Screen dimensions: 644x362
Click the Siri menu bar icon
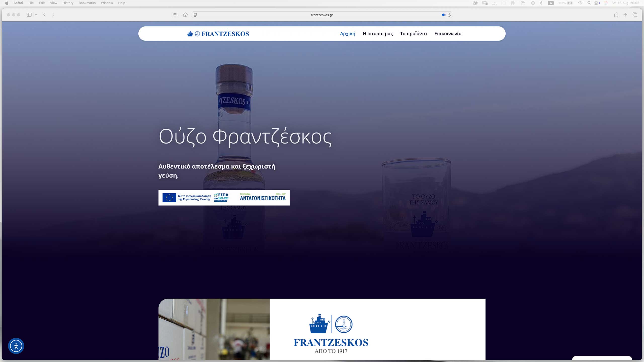point(606,3)
